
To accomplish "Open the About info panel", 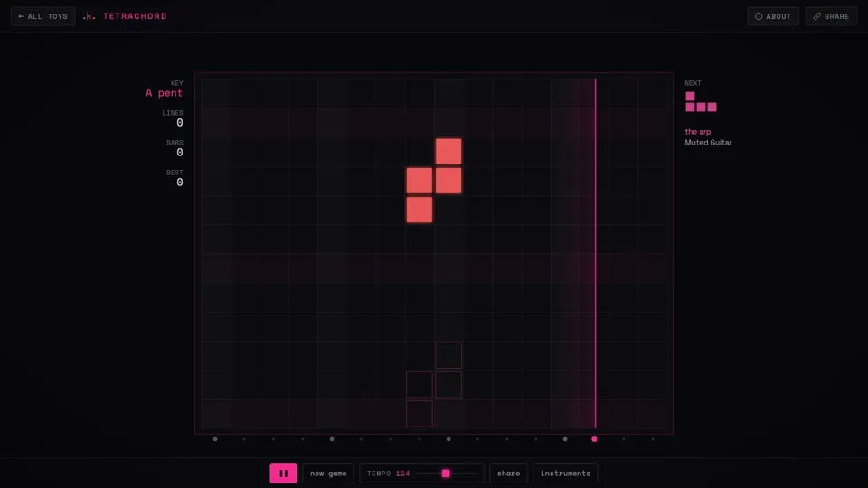I will [773, 16].
